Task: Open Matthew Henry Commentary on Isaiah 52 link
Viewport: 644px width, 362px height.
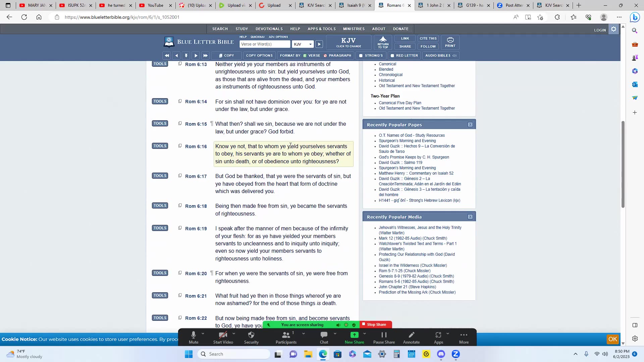Action: point(416,173)
